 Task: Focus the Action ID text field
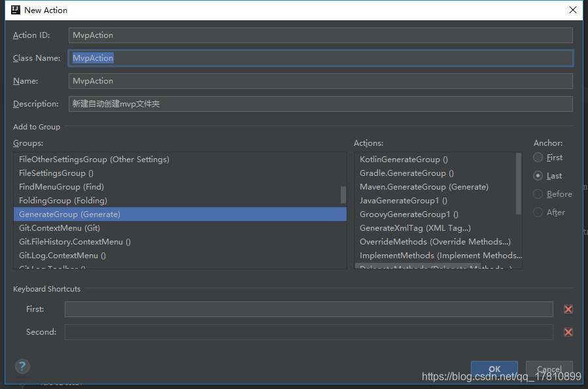tap(320, 35)
